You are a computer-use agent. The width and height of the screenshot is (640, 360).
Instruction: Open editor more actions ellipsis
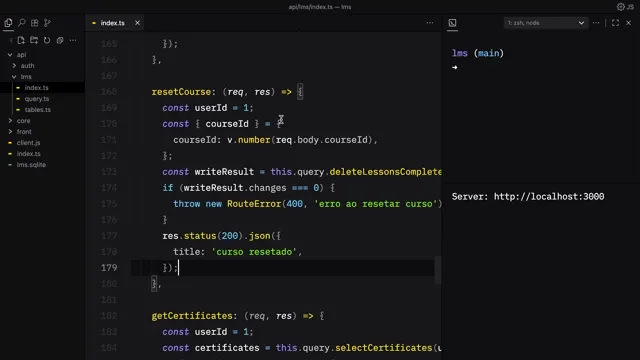tap(430, 23)
